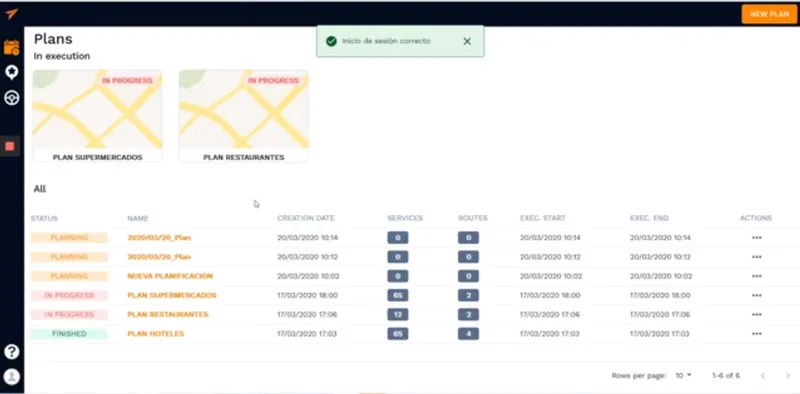Viewport: 800px width, 394px height.
Task: Go to the next page arrow
Action: 788,376
